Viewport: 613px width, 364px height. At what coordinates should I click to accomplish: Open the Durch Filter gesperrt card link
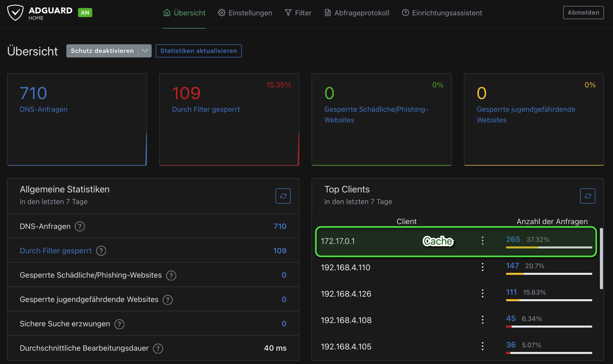[206, 109]
